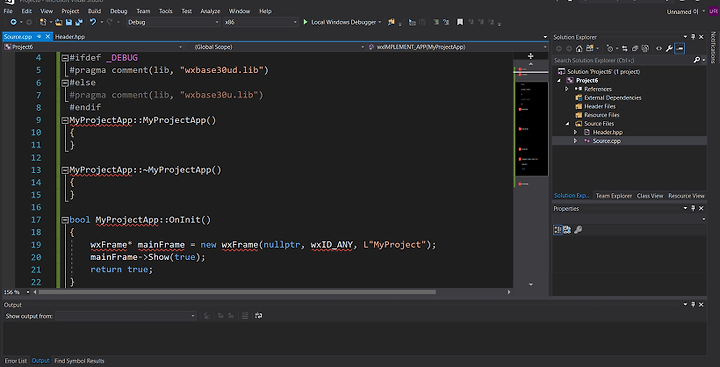This screenshot has width=720, height=367.
Task: Click the Home icon in Solution Explorer
Action: pyautogui.click(x=579, y=48)
